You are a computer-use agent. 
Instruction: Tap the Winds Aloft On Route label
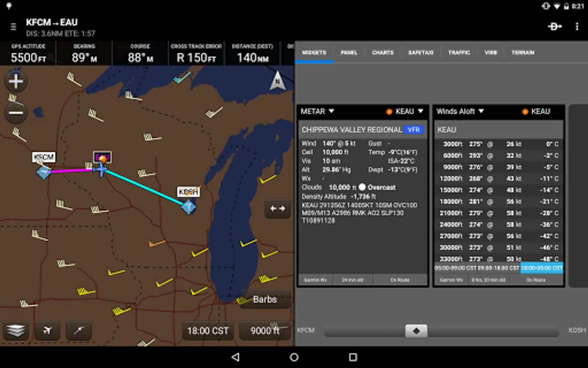(536, 280)
